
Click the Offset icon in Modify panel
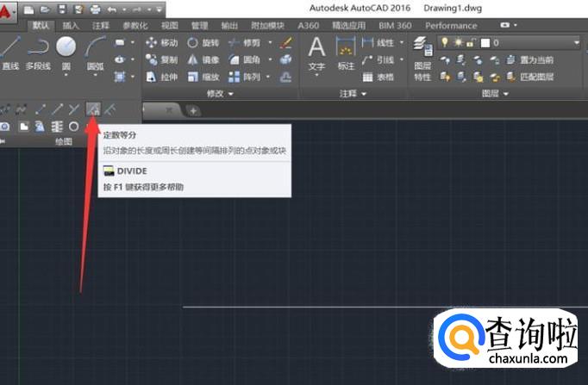point(285,77)
